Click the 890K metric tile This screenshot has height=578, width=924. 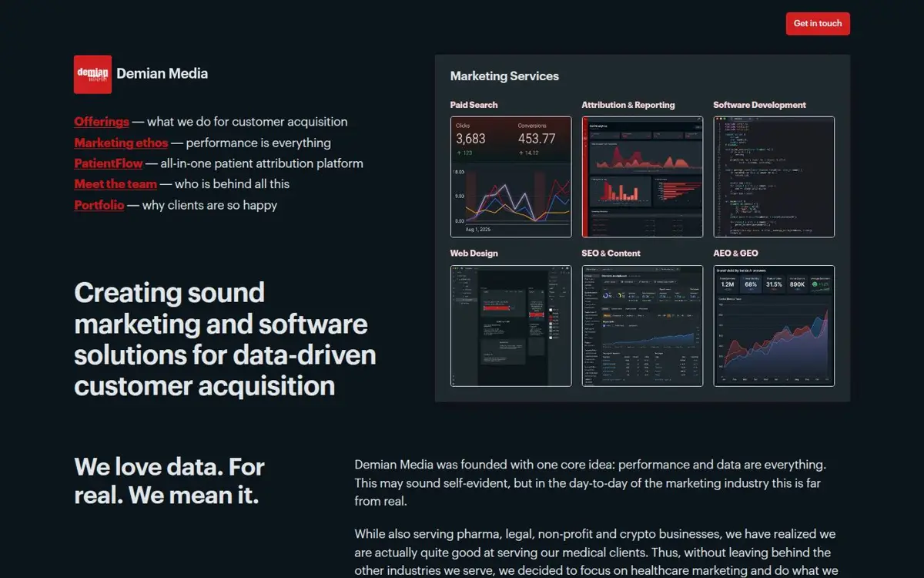[797, 284]
